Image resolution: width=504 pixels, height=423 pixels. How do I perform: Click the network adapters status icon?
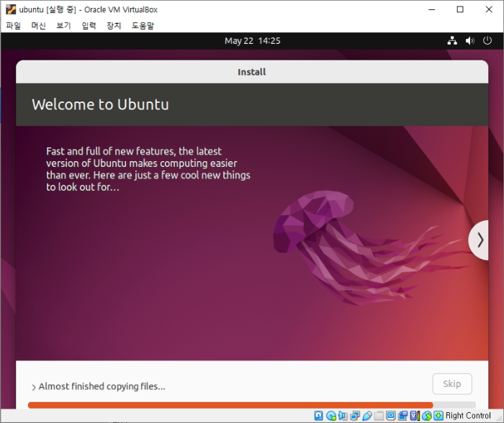coord(355,416)
